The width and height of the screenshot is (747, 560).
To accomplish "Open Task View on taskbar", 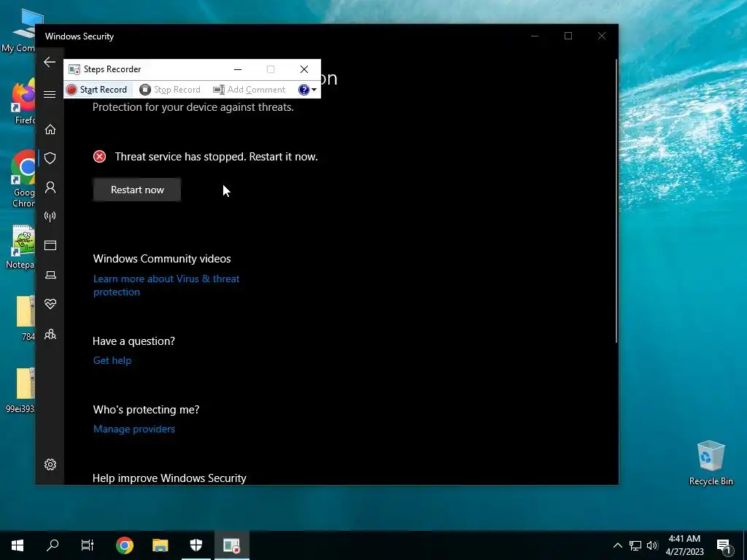I will pyautogui.click(x=88, y=545).
